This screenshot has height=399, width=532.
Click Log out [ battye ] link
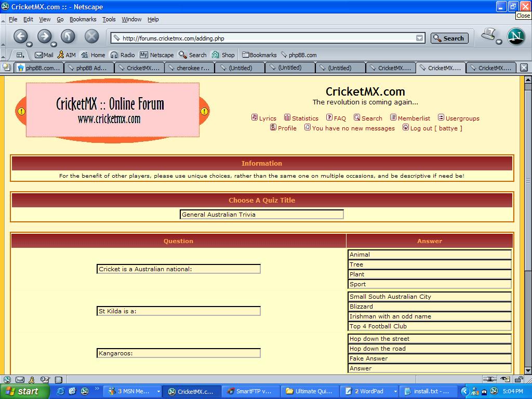[x=432, y=128]
